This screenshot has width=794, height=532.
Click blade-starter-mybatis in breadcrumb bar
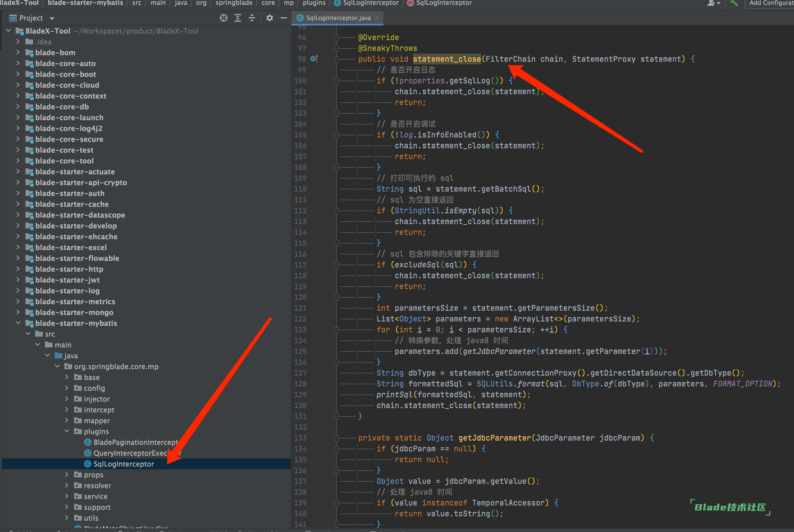click(x=85, y=3)
